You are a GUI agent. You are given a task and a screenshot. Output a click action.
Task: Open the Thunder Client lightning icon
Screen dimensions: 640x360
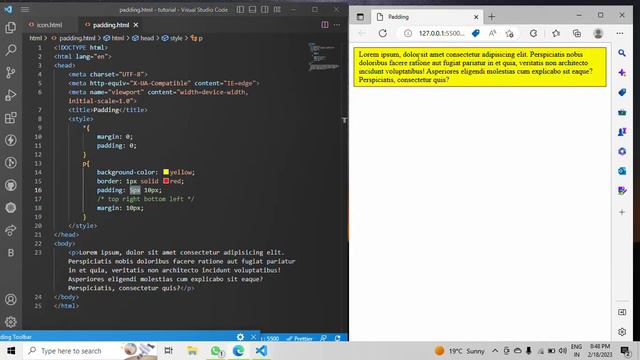[11, 140]
